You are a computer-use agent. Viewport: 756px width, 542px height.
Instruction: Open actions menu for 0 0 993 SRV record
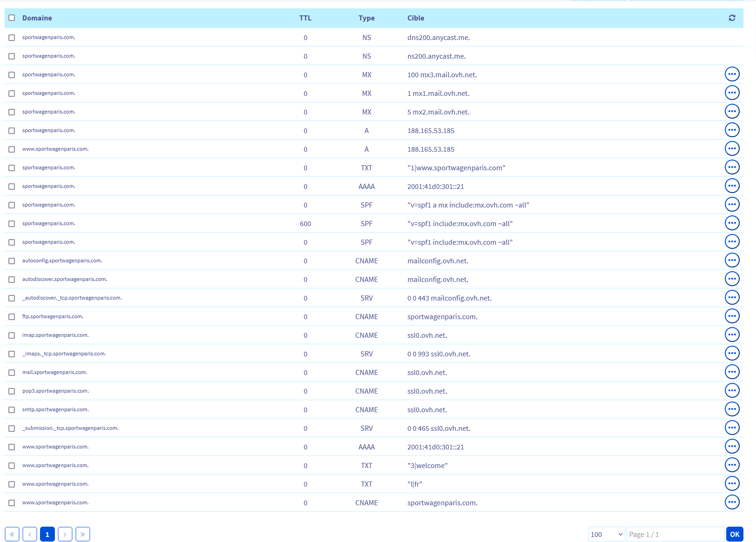pyautogui.click(x=732, y=354)
